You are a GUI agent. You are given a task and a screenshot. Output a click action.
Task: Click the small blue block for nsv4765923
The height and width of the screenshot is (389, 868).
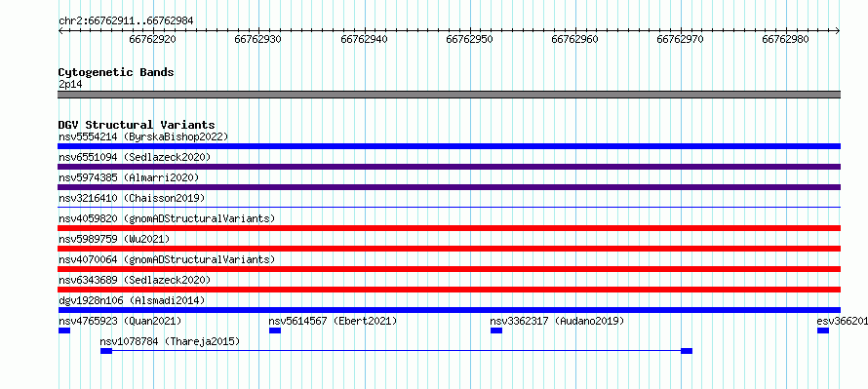64,331
